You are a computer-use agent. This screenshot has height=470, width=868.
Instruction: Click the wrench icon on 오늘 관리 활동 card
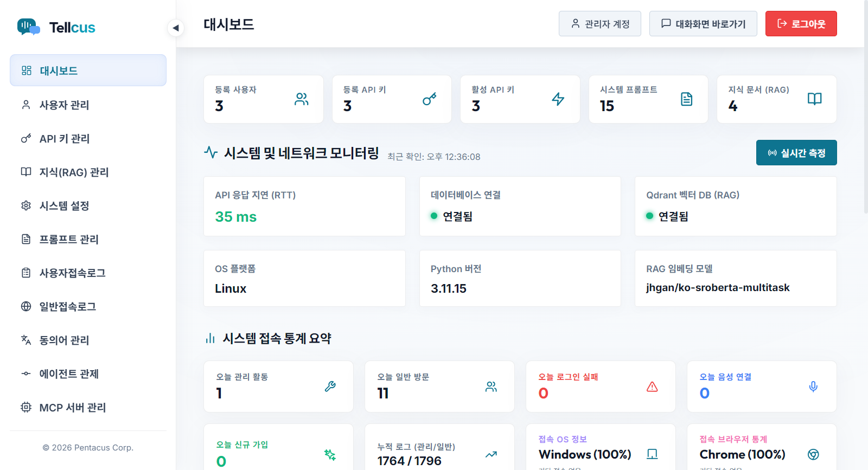tap(330, 387)
